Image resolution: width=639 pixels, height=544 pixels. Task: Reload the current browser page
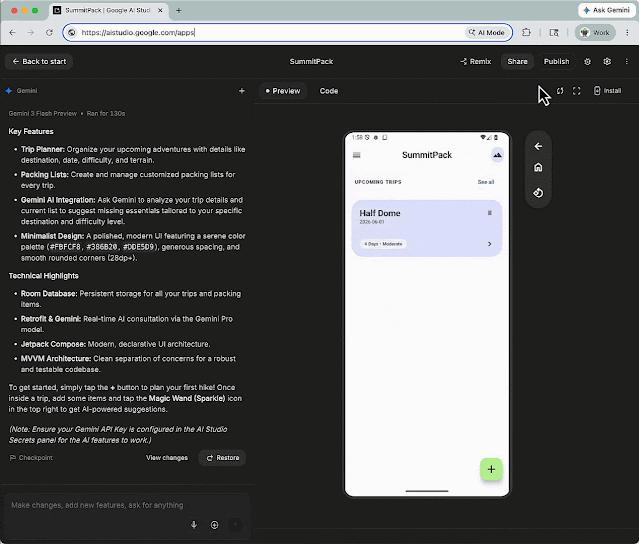pyautogui.click(x=49, y=33)
